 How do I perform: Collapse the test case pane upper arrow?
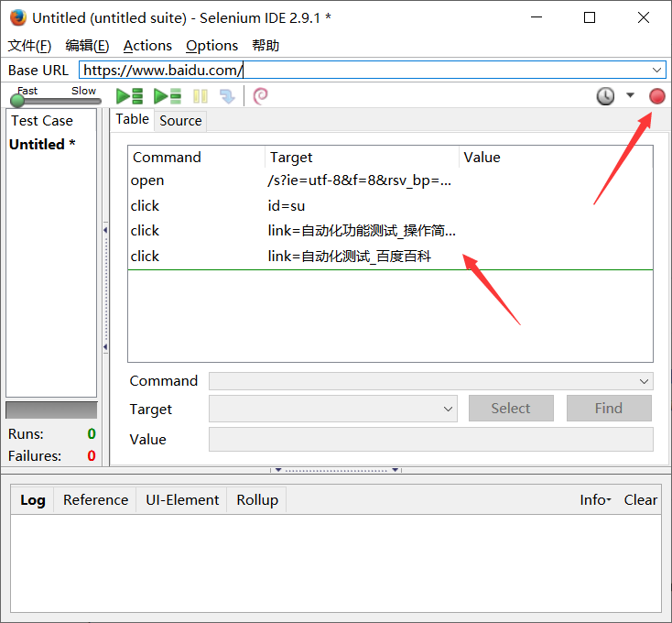tap(105, 230)
